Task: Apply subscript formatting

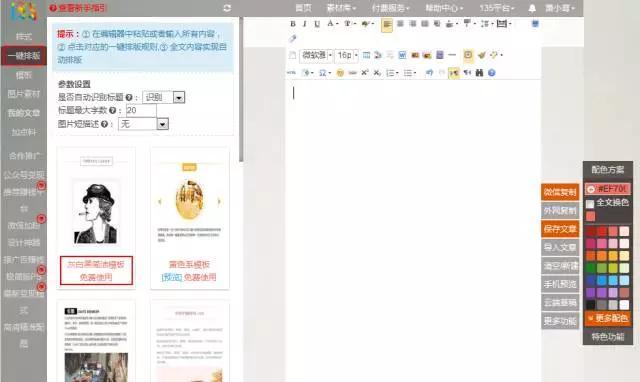Action: (x=377, y=73)
